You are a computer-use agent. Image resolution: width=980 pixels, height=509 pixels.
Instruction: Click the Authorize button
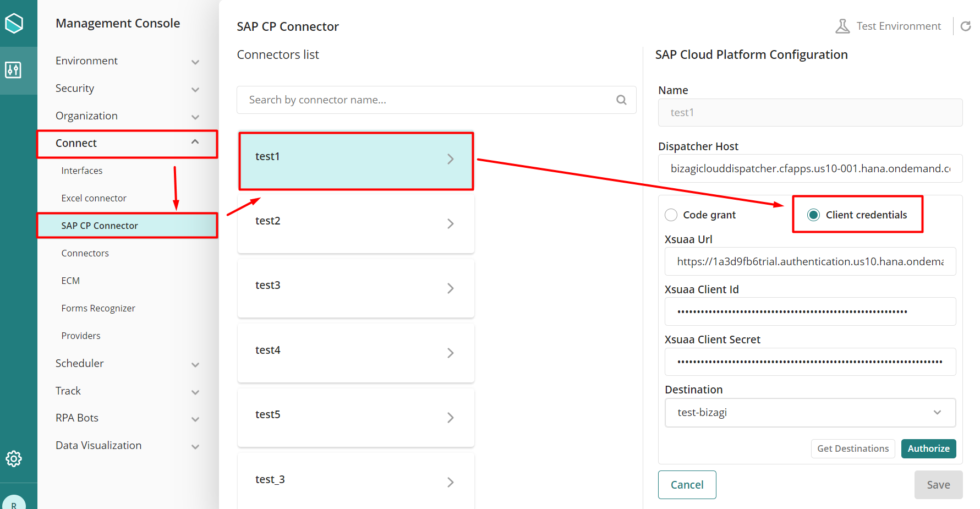[929, 448]
